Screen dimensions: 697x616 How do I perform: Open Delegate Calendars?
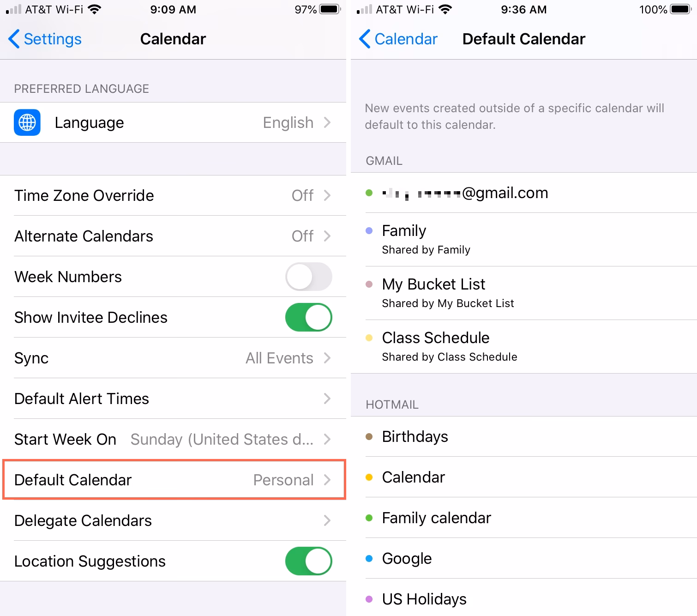[173, 520]
